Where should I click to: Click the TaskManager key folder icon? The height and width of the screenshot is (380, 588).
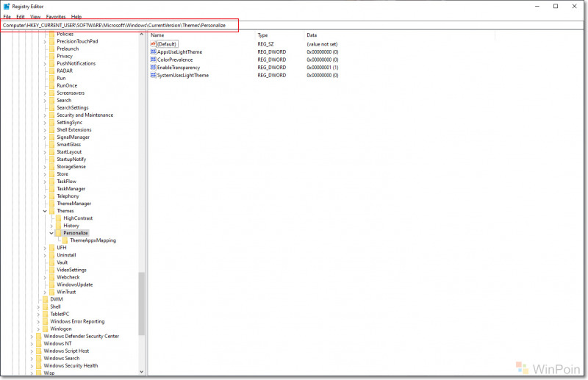click(51, 189)
